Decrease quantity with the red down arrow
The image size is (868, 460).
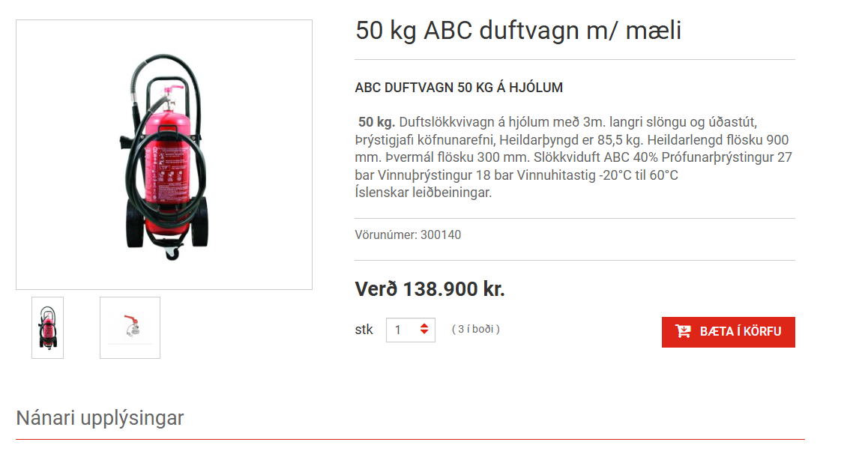(x=424, y=332)
